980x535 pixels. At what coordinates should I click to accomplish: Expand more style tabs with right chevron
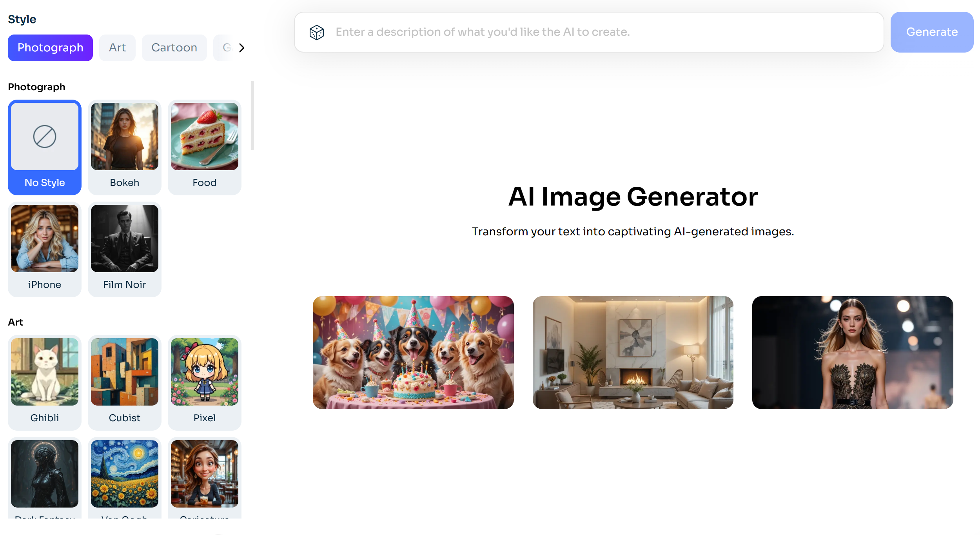241,48
